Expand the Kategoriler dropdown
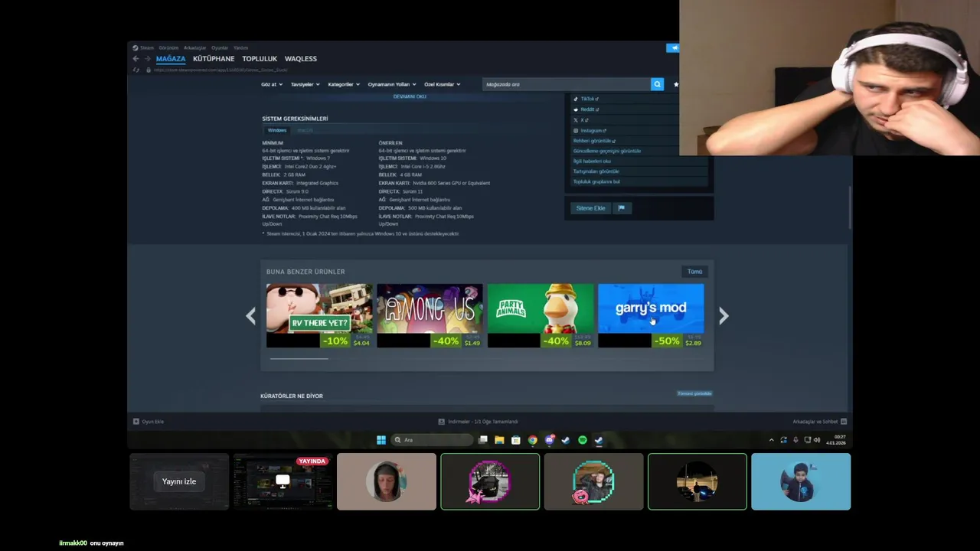The height and width of the screenshot is (551, 980). tap(344, 84)
